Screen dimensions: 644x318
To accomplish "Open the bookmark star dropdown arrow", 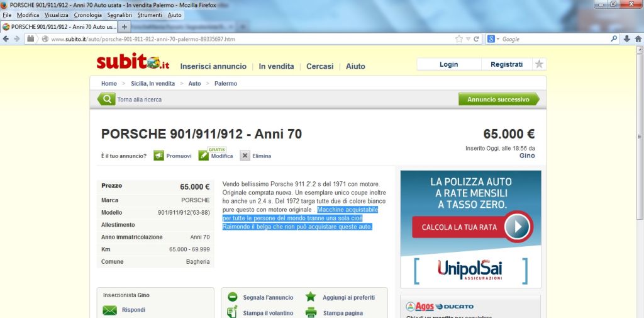I will (x=468, y=39).
